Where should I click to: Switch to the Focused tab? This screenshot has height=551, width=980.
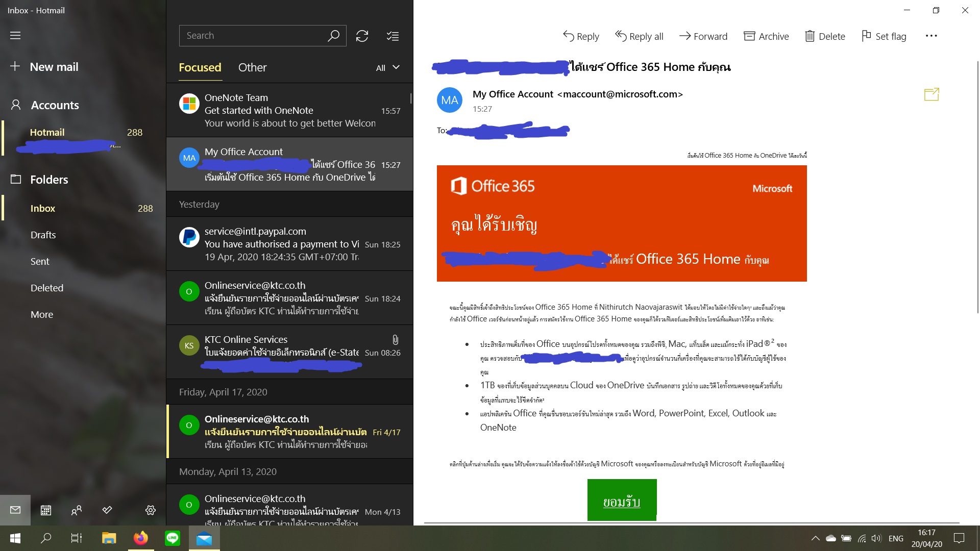200,67
